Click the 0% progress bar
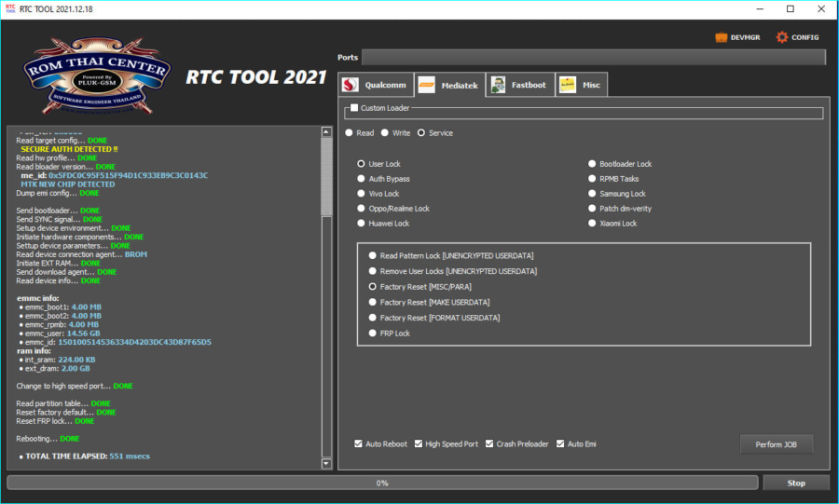This screenshot has height=504, width=839. tap(382, 484)
